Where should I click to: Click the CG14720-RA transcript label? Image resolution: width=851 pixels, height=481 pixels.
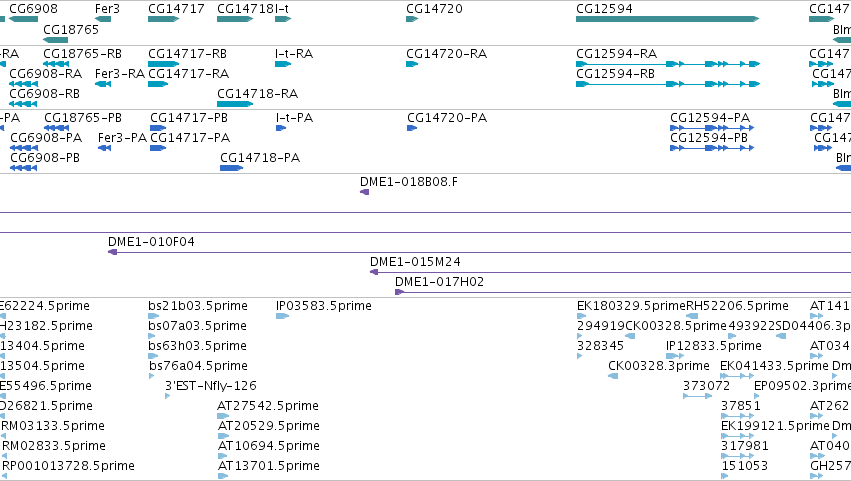[447, 54]
